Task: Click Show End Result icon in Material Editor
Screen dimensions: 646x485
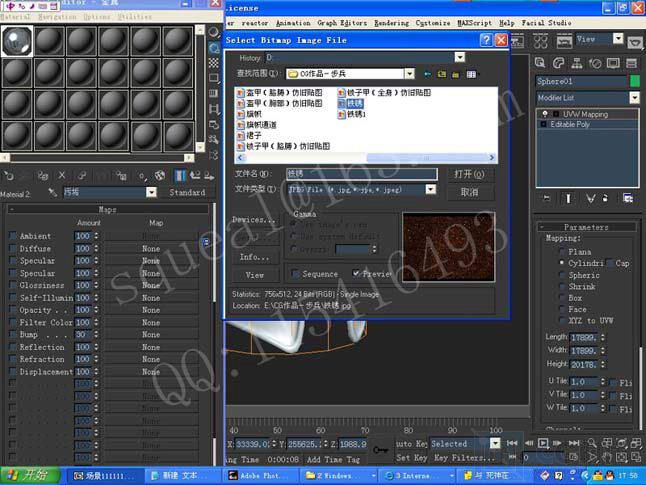Action: 180,176
